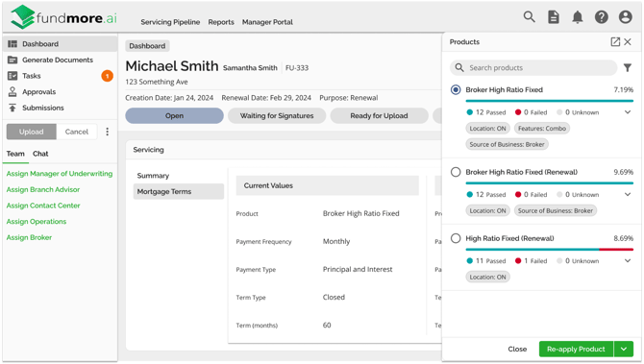Click progress bar under Broker High Ratio Fixed 7.19%
The image size is (644, 364).
(550, 101)
